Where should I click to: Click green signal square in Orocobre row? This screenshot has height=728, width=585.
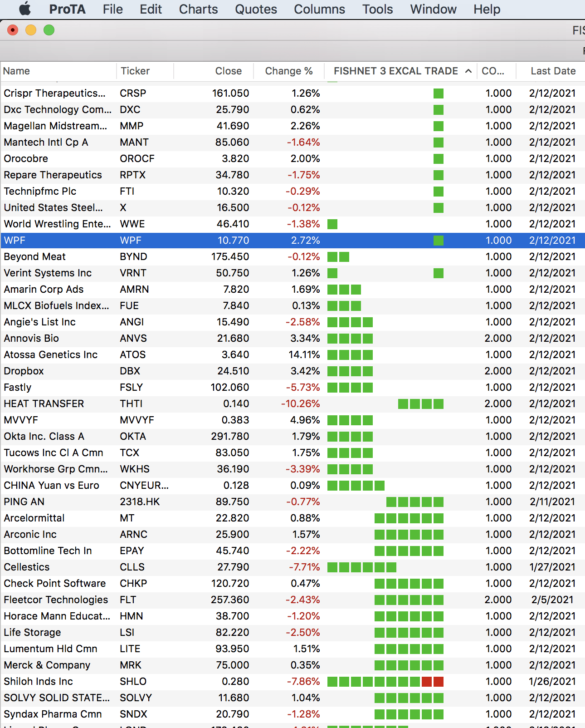[x=438, y=159]
